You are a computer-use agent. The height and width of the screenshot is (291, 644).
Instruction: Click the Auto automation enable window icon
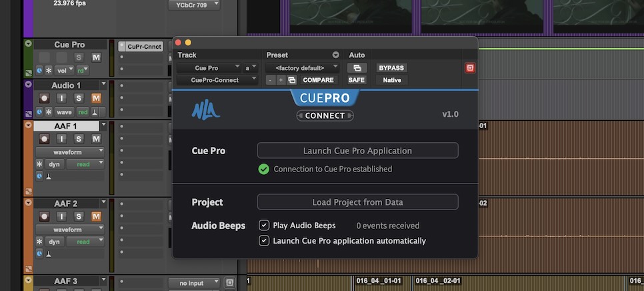(357, 68)
